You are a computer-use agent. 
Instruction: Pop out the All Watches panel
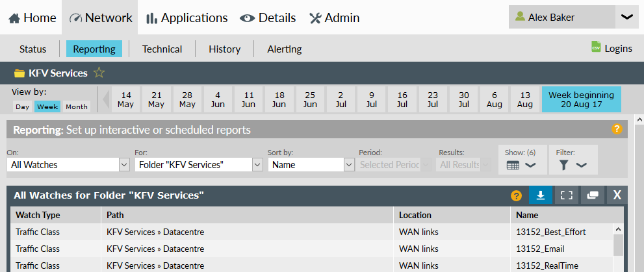click(x=592, y=195)
